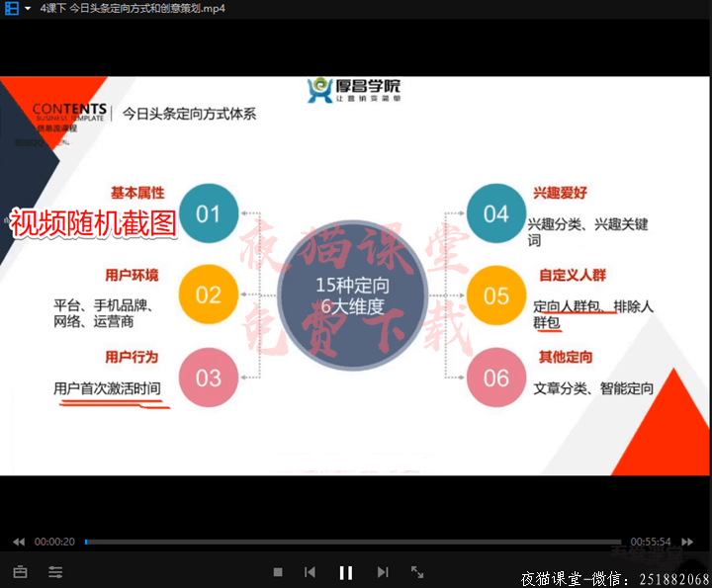Click the 用户行为 heading

pyautogui.click(x=133, y=357)
